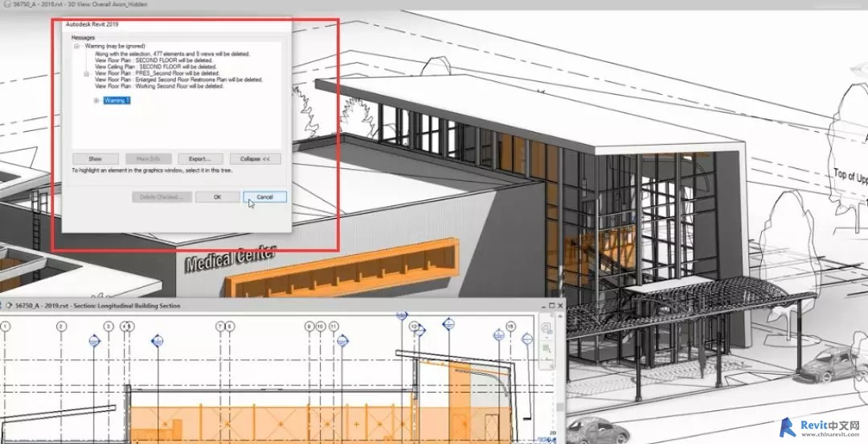Select grid bubble 2 in the section view
Screen dimensions: 868x444
61,327
